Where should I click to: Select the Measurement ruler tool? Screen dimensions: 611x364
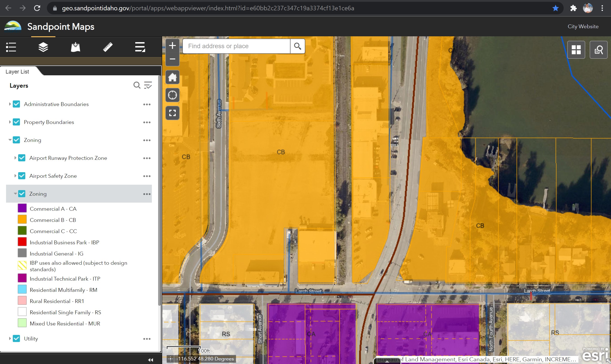(x=108, y=47)
